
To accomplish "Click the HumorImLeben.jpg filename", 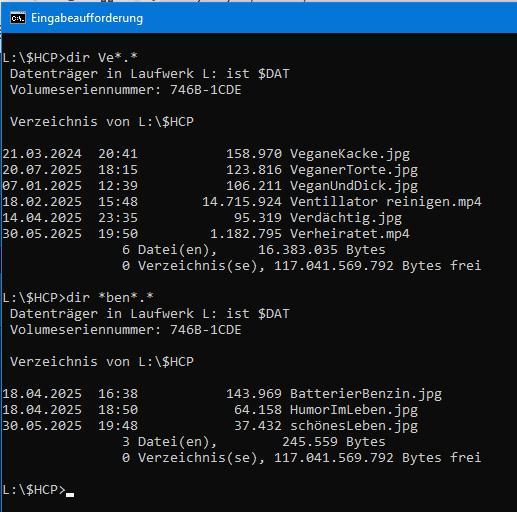I will 354,410.
